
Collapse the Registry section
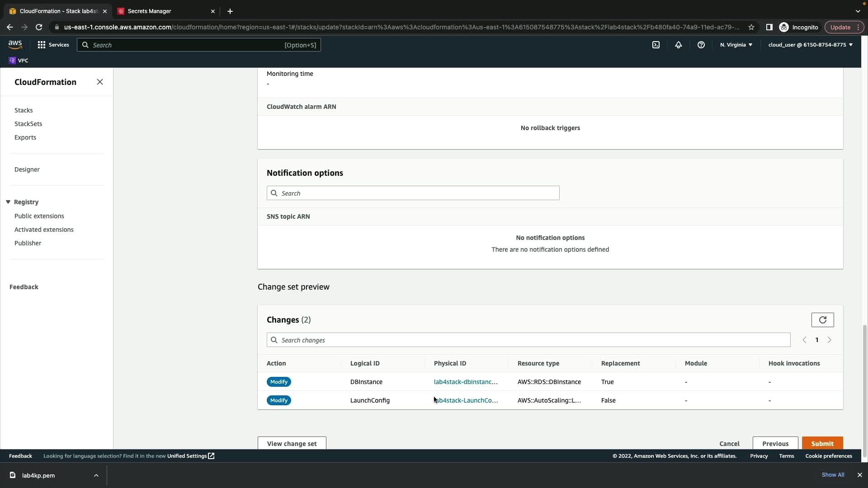tap(8, 202)
